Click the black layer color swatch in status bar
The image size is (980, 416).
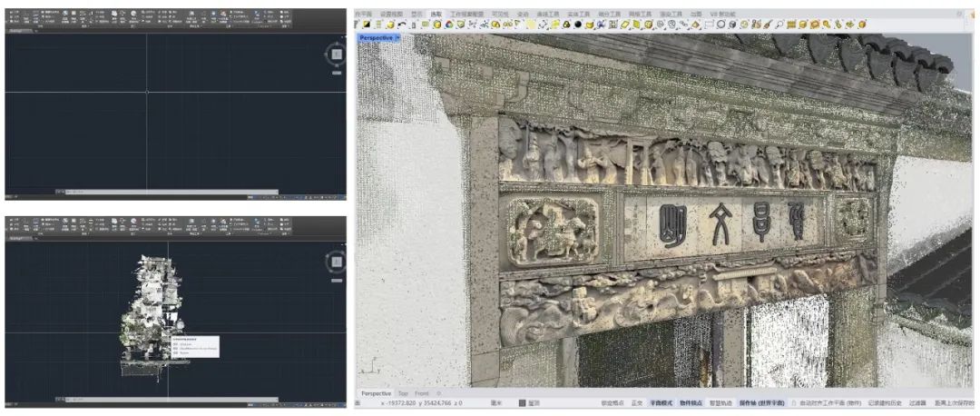click(x=521, y=402)
